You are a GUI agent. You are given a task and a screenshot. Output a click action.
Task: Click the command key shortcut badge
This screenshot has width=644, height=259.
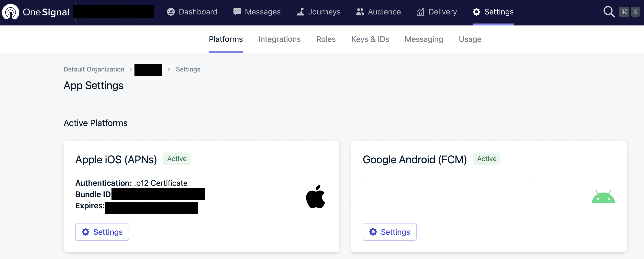(x=624, y=12)
